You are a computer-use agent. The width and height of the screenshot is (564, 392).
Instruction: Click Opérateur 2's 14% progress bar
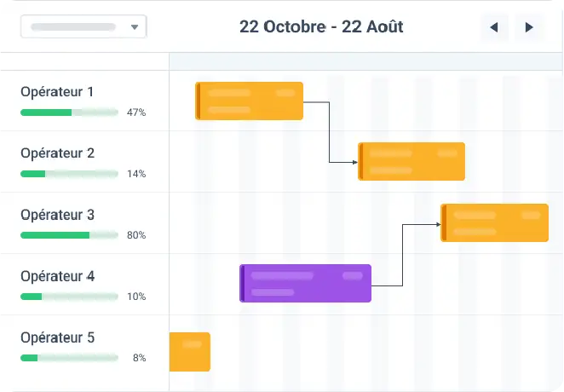coord(69,174)
